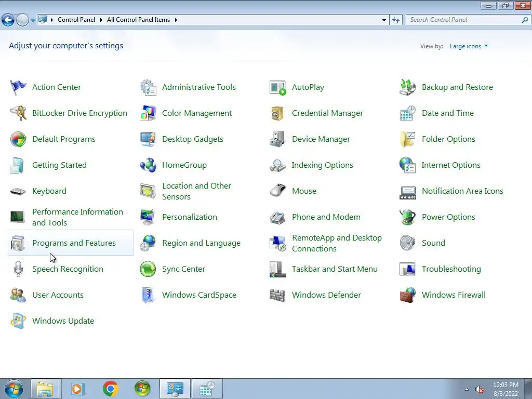Open the Phone and Modem link

326,217
